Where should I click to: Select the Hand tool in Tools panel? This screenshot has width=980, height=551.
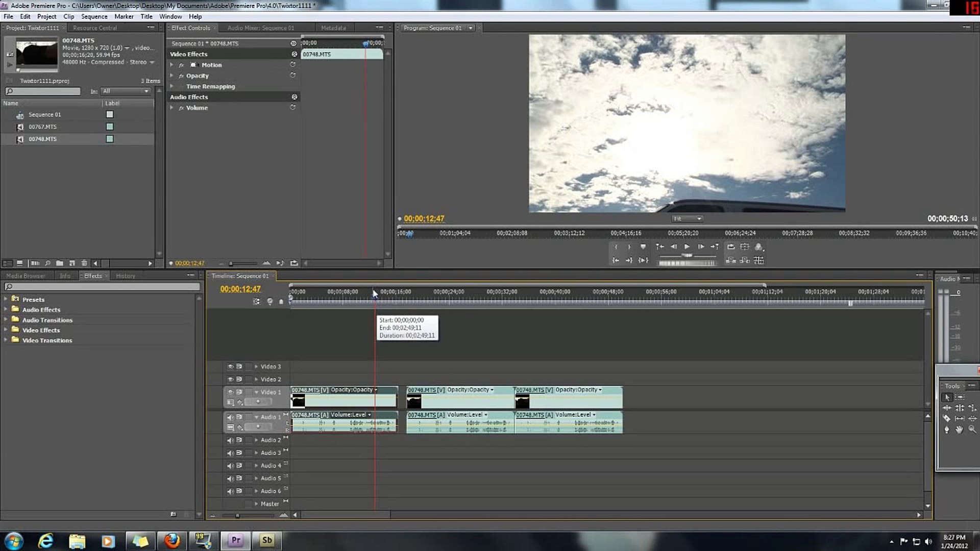959,430
